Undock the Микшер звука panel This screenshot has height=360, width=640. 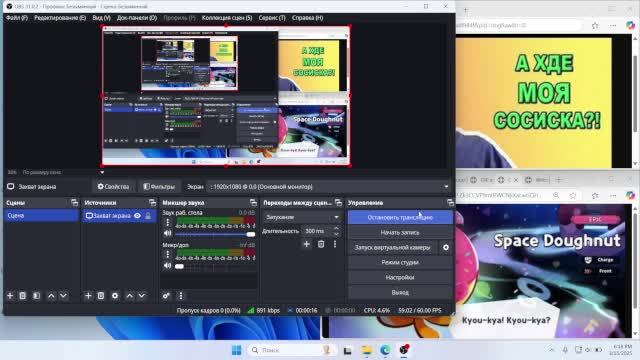pyautogui.click(x=253, y=202)
